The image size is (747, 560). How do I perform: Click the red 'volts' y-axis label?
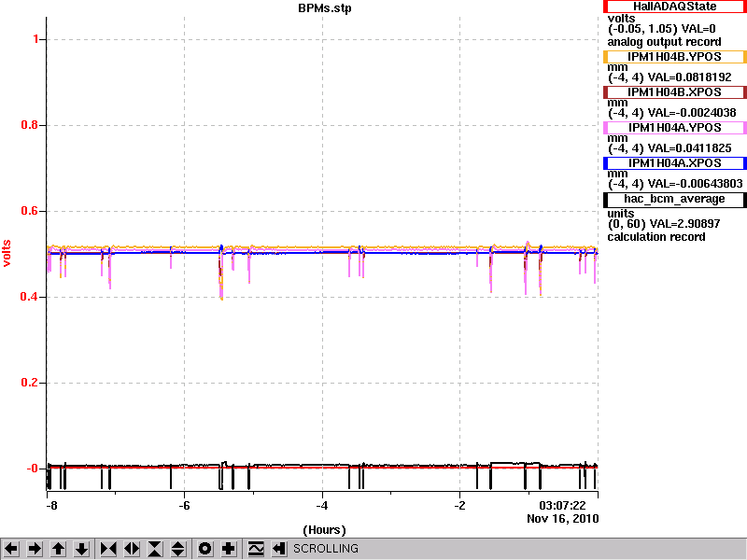(7, 253)
